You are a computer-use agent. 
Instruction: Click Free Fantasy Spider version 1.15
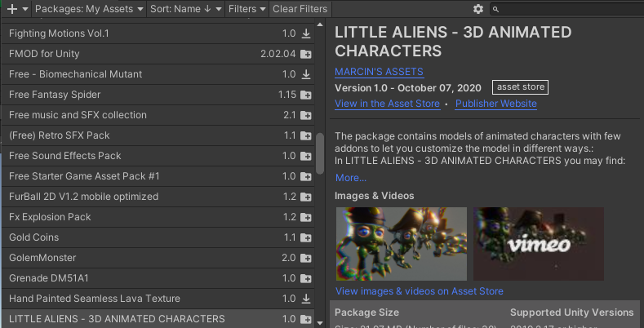287,95
